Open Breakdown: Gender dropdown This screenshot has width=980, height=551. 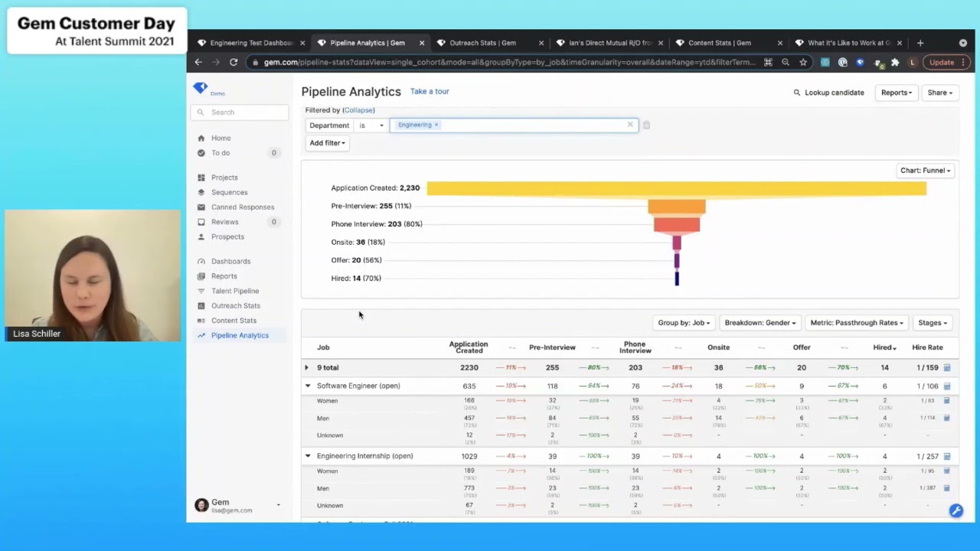pos(759,323)
